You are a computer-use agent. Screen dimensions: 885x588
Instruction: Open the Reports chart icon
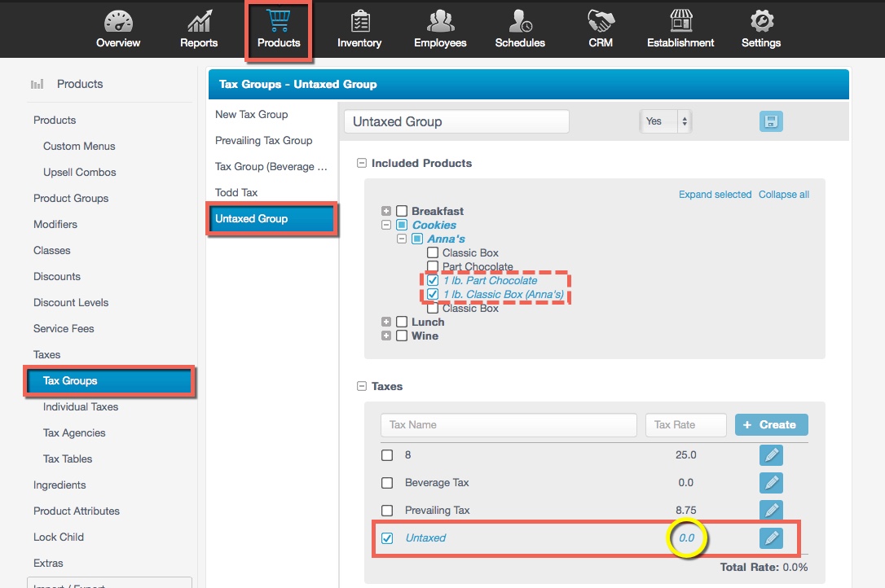click(x=199, y=22)
